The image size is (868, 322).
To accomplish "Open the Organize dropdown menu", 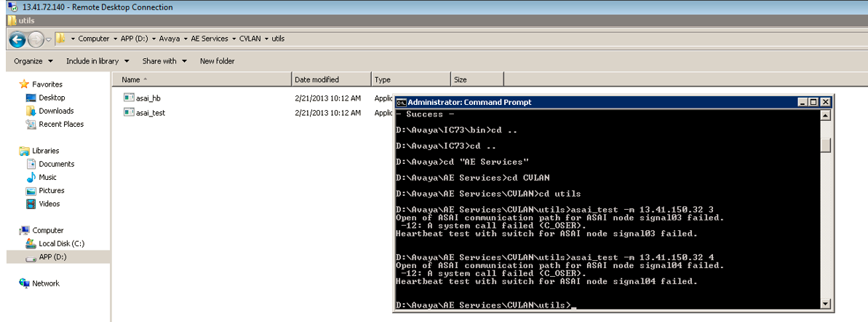I will point(33,61).
